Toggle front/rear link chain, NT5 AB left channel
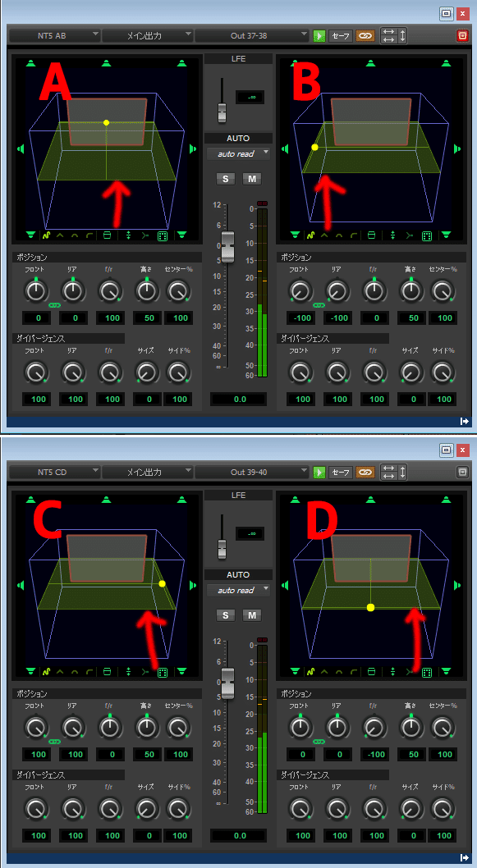Viewport: 477px width, 868px height. pyautogui.click(x=55, y=305)
